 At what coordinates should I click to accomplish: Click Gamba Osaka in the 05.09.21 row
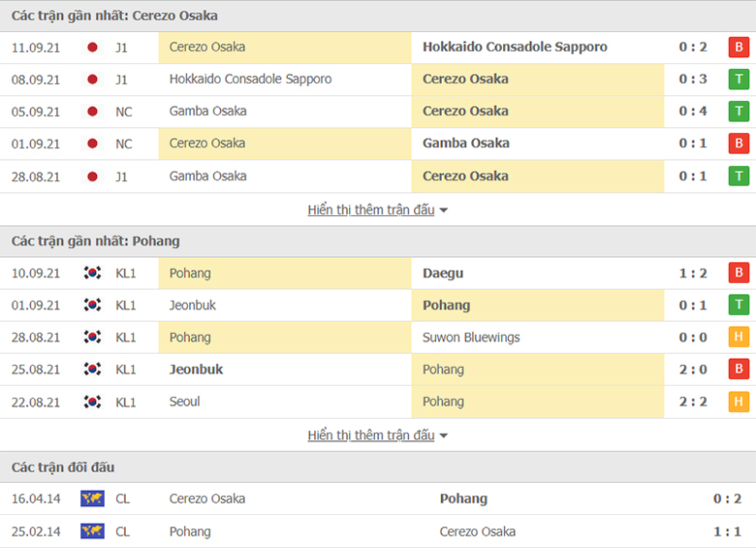click(x=207, y=111)
